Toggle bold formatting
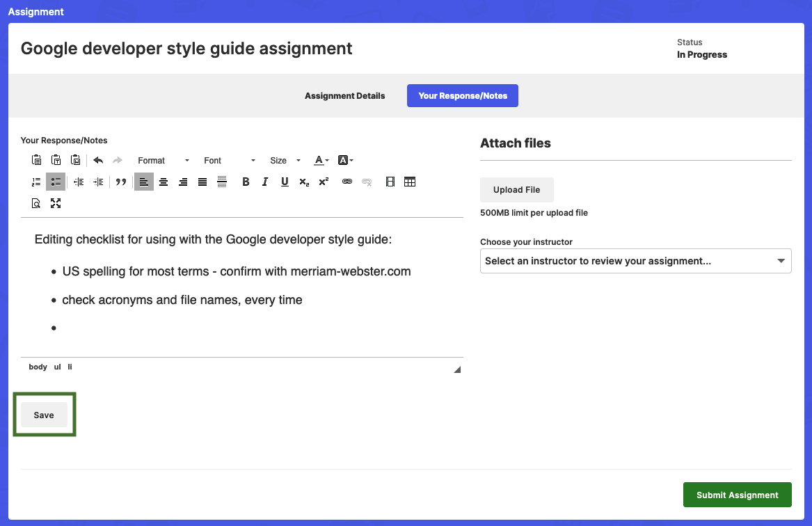This screenshot has height=526, width=812. 245,182
